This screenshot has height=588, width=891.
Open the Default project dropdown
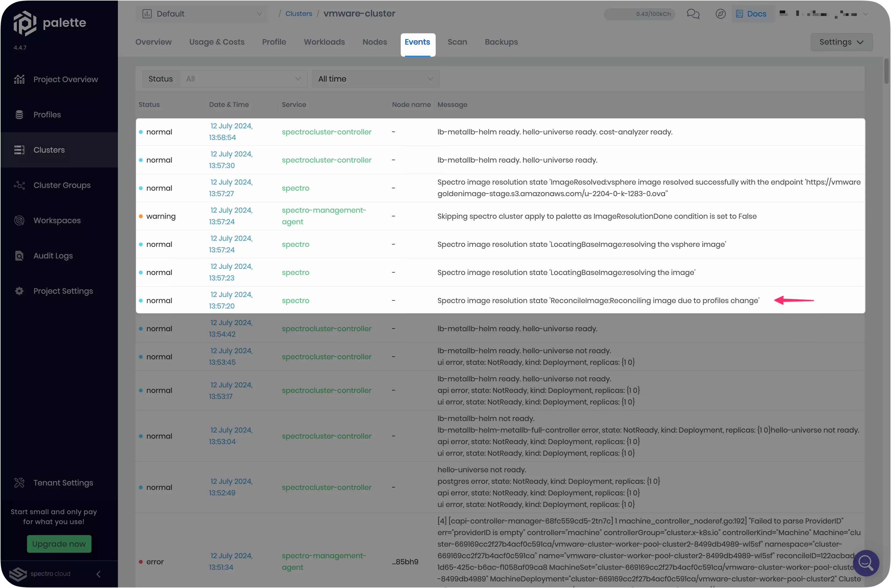coord(202,14)
